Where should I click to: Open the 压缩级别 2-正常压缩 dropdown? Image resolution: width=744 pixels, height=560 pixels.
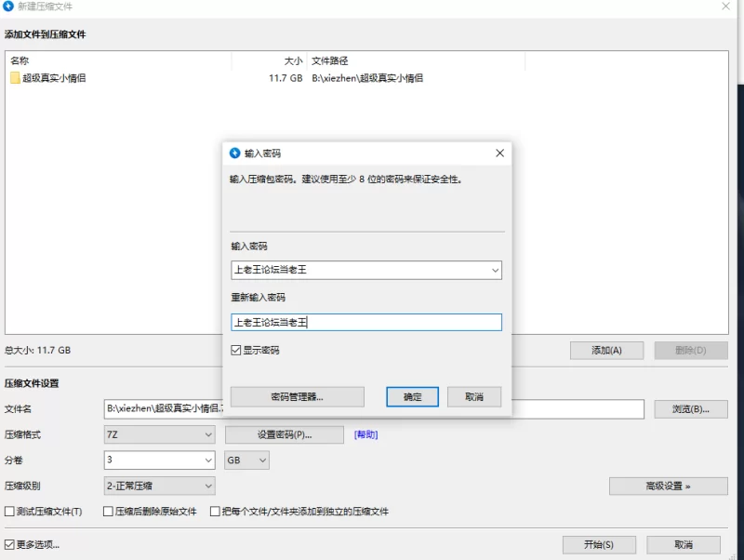159,486
